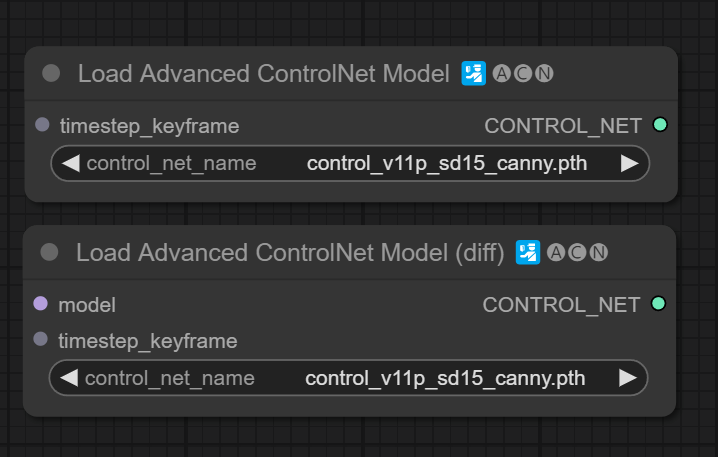
Task: Click the CONTROL_NET label on the (diff) node
Action: (561, 304)
